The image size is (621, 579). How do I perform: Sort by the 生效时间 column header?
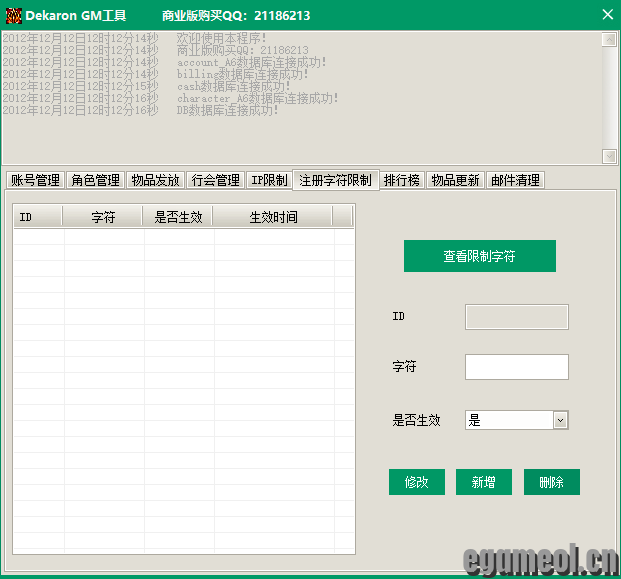[x=272, y=217]
